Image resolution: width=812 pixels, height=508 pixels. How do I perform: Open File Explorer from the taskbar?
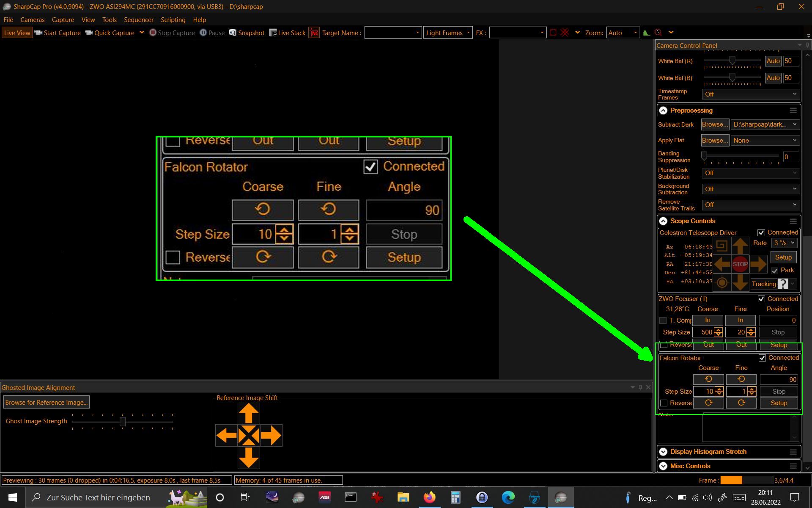[403, 497]
